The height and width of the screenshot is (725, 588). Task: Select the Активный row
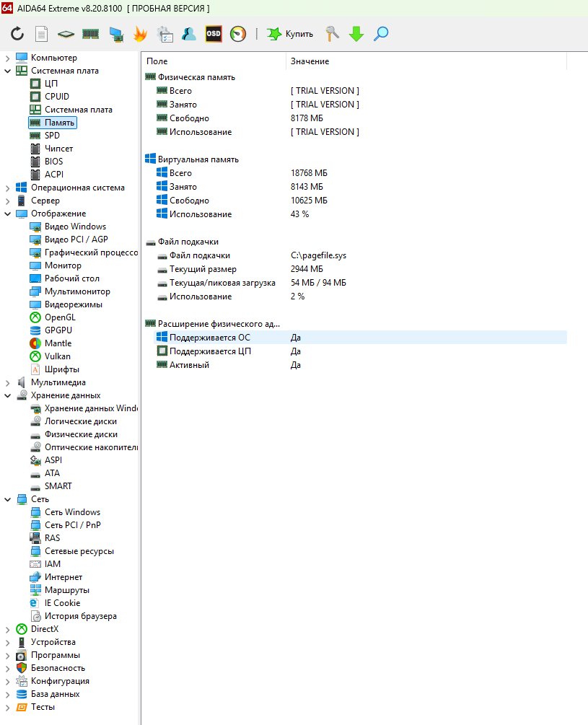coord(360,365)
